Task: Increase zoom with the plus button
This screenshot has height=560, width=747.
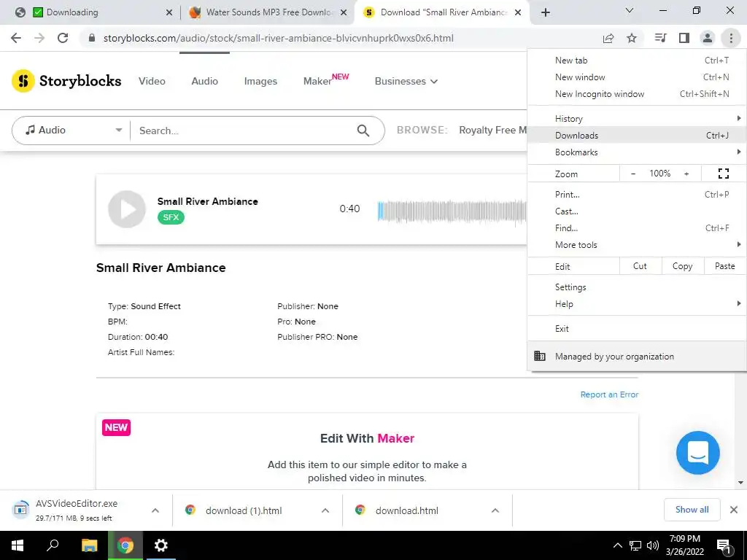Action: point(686,174)
